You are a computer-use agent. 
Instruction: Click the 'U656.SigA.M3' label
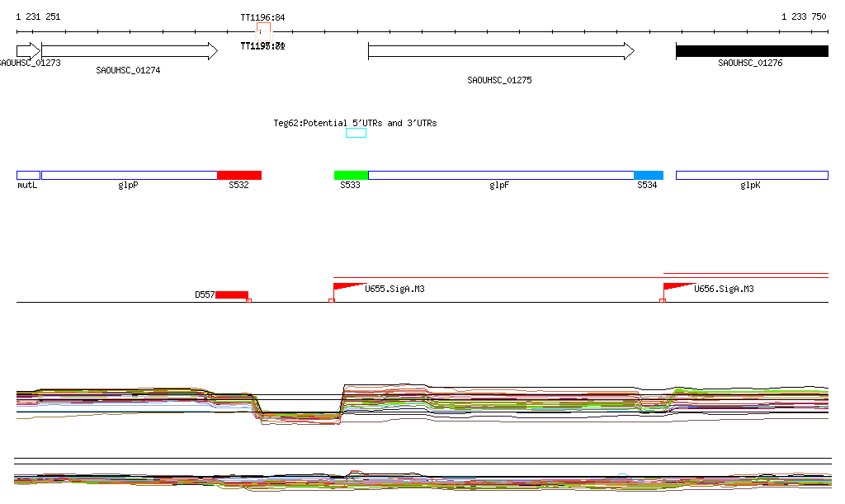pyautogui.click(x=724, y=290)
